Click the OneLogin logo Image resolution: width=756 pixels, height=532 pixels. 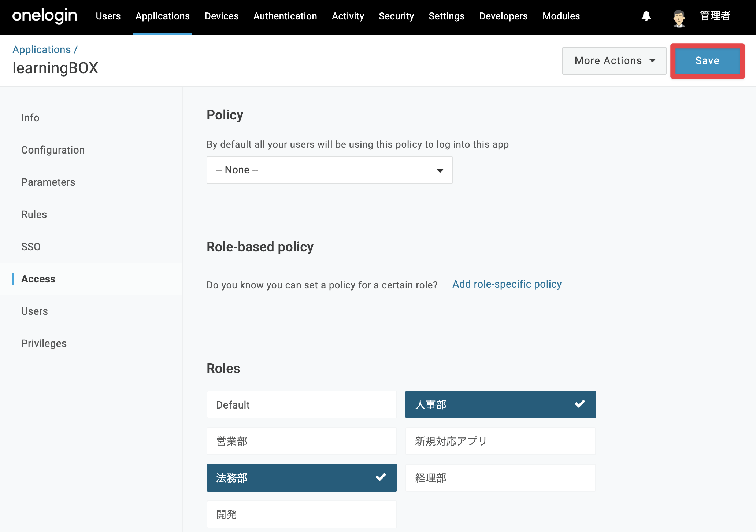(x=45, y=16)
